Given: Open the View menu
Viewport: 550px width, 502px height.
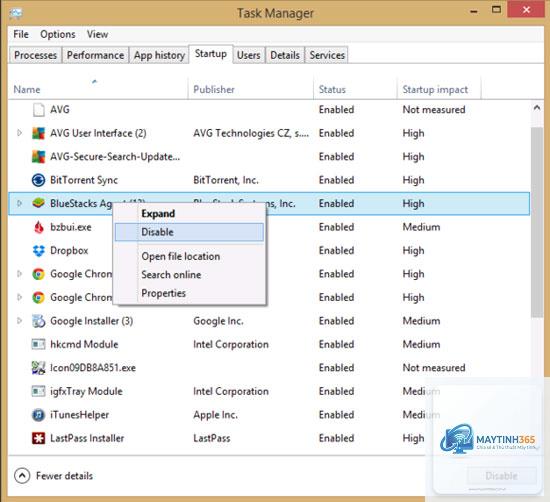Looking at the screenshot, I should coord(98,34).
